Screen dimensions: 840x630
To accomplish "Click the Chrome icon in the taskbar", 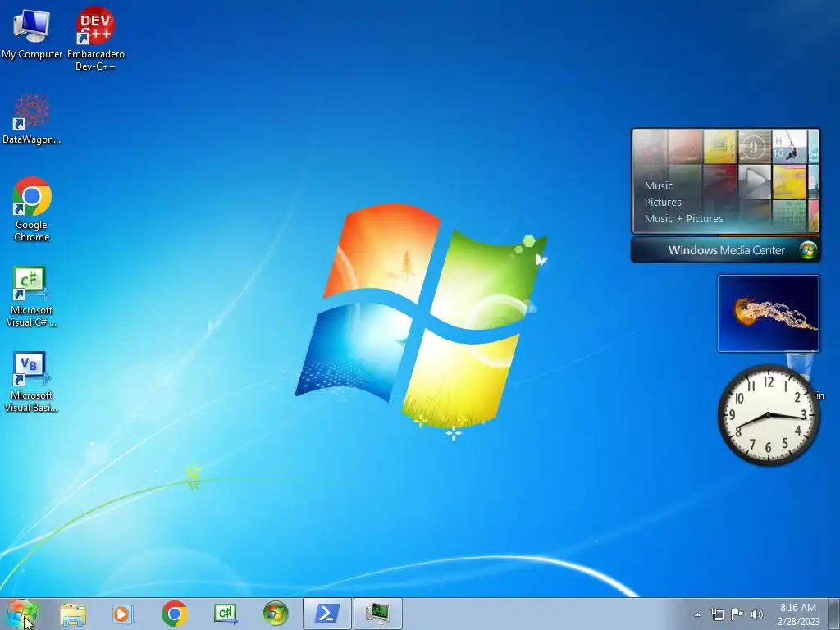I will 174,614.
